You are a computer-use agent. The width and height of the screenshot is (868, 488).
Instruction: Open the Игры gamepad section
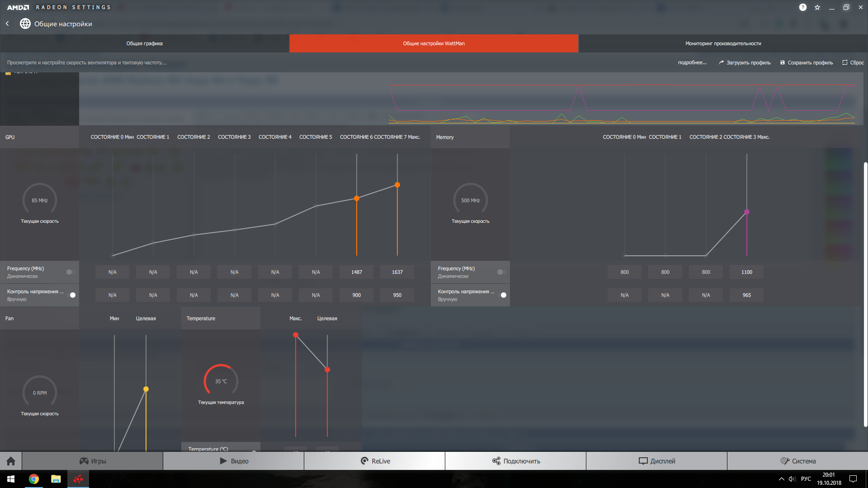[x=93, y=461]
